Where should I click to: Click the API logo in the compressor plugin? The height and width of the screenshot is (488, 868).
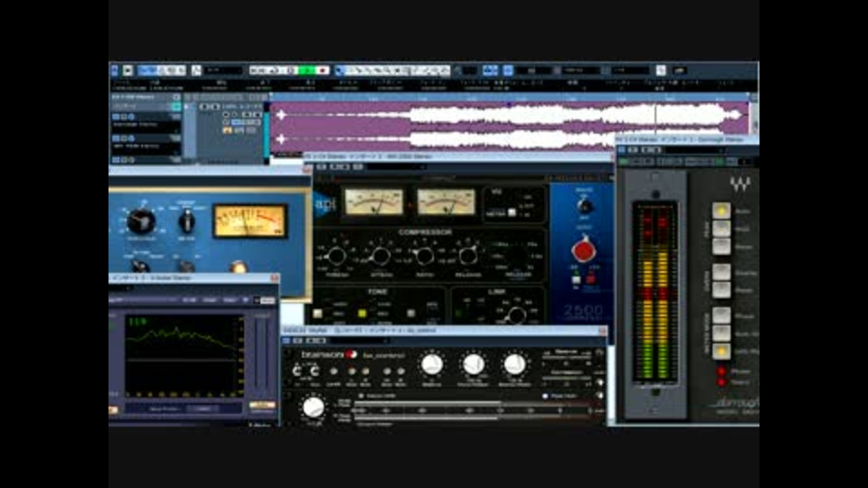point(325,203)
